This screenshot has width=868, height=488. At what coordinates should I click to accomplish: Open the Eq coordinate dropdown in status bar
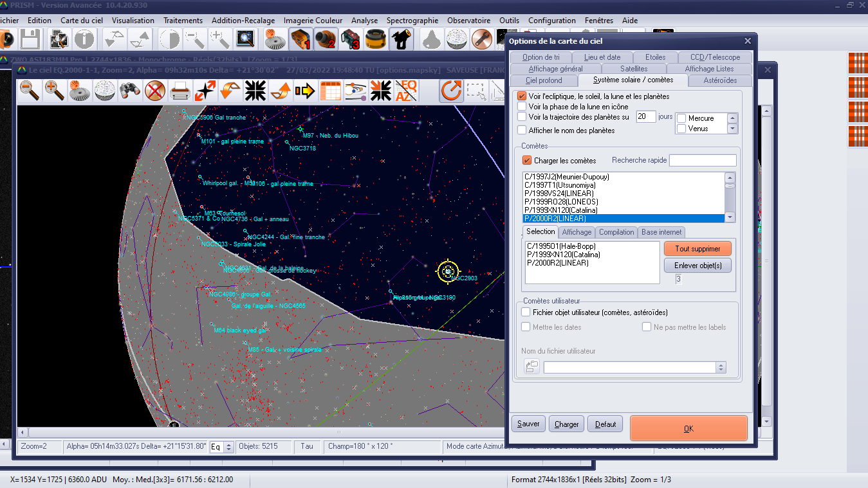click(228, 447)
